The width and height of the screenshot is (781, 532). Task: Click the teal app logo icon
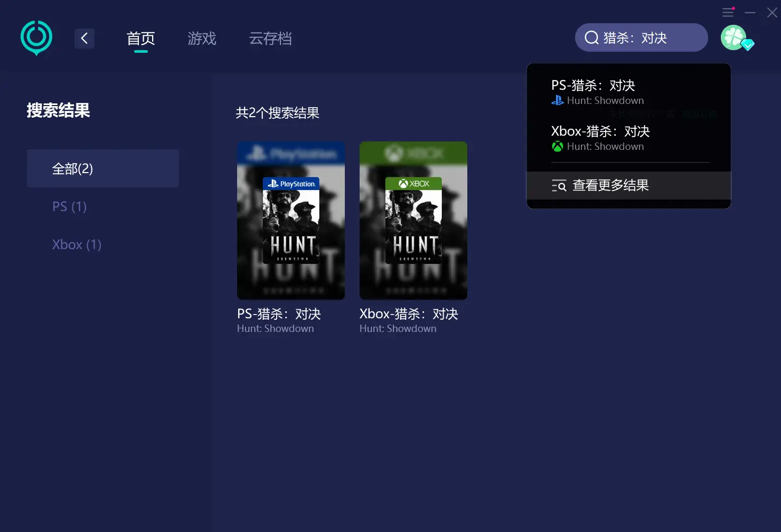pos(36,38)
